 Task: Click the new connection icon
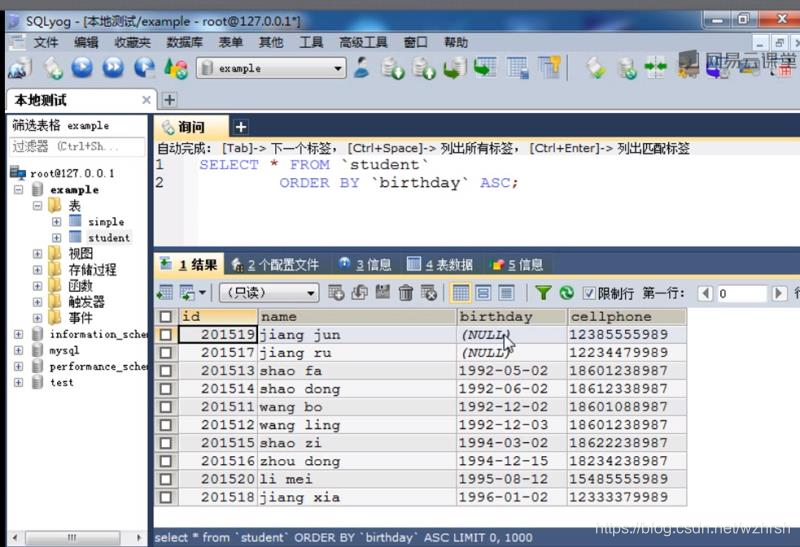click(x=19, y=68)
